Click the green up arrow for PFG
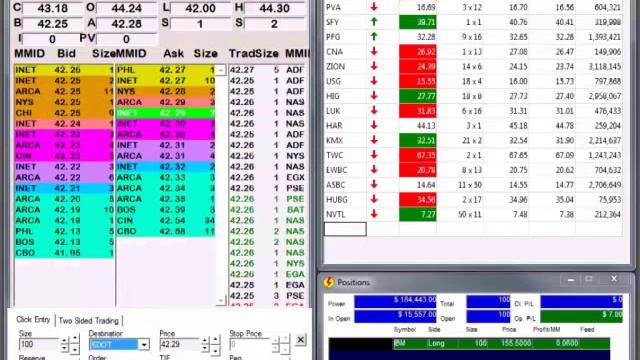The height and width of the screenshot is (360, 640). (x=374, y=37)
